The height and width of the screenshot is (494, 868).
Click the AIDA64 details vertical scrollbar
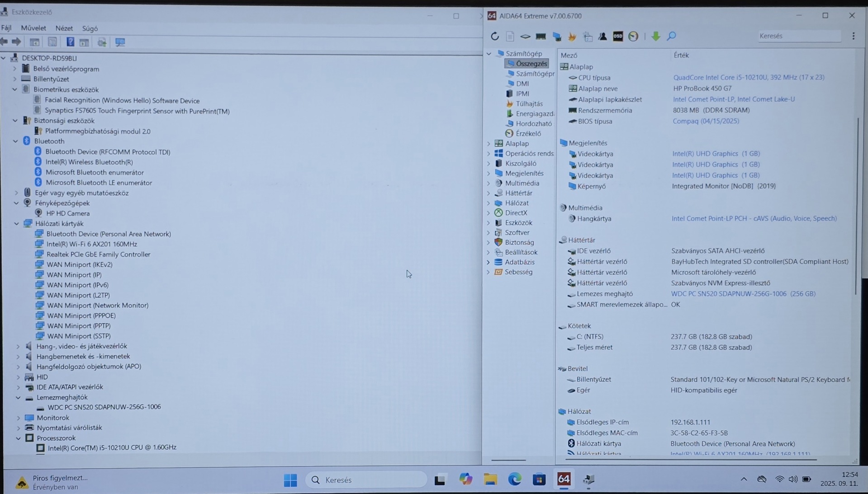click(x=856, y=206)
